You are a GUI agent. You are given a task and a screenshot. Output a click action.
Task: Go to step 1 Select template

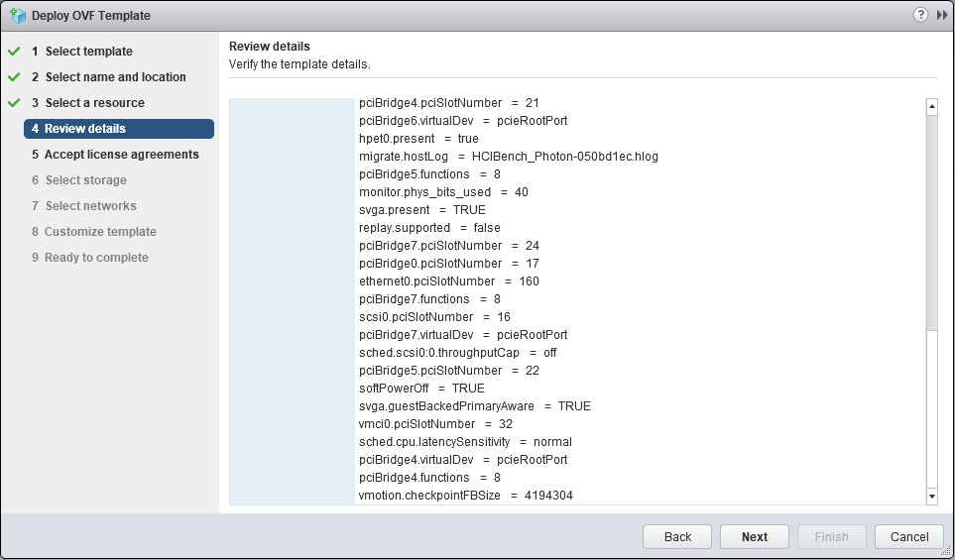82,52
